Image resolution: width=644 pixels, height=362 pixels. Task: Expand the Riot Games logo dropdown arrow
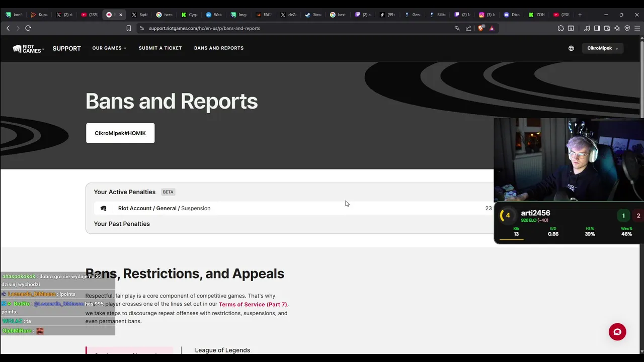point(43,49)
